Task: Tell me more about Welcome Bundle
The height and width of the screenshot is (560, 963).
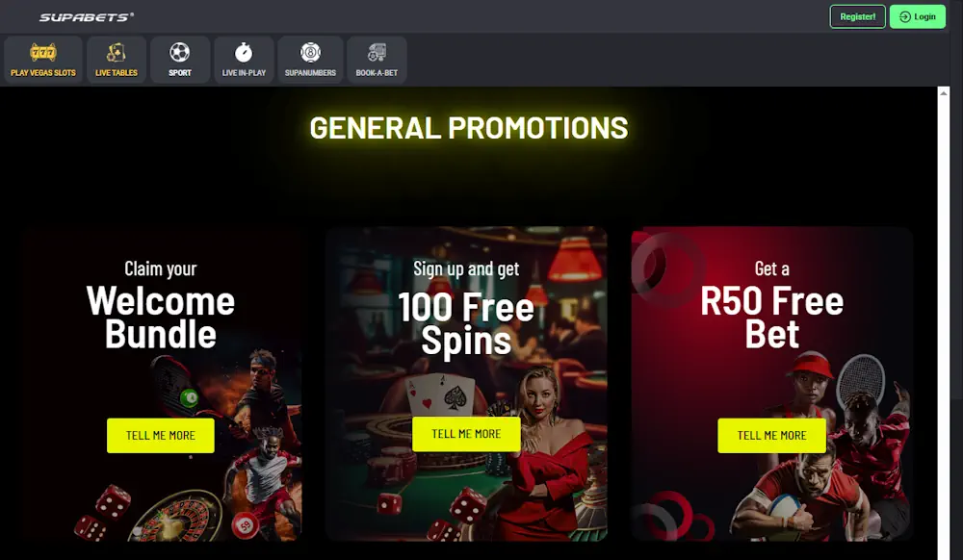Action: point(160,436)
